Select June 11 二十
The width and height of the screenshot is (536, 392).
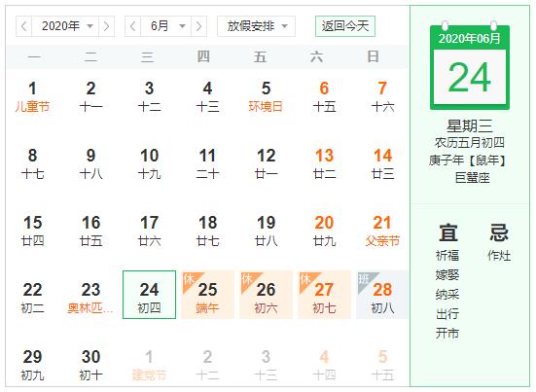208,164
